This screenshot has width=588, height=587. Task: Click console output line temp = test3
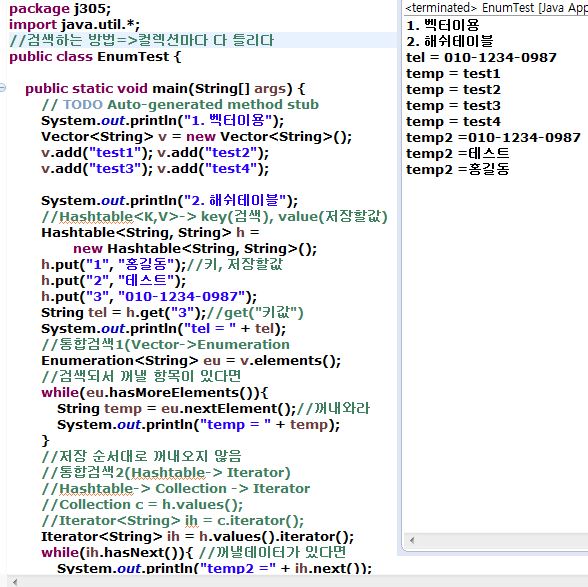click(x=453, y=105)
